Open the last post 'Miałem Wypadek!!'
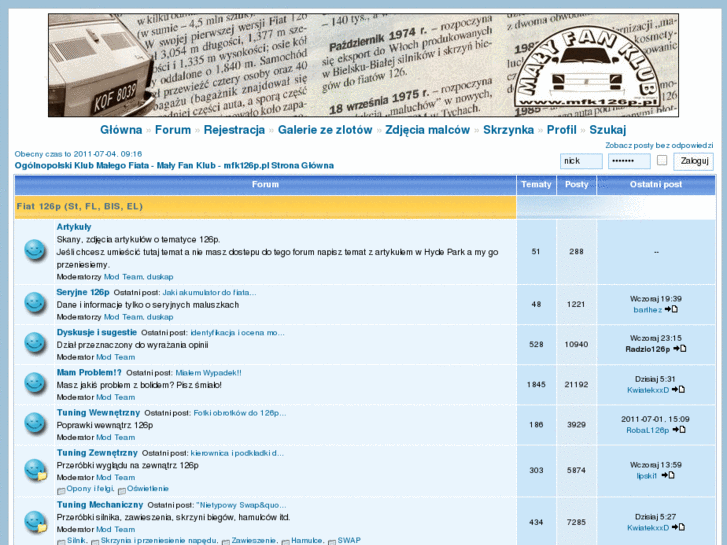The width and height of the screenshot is (727, 545). pyautogui.click(x=208, y=373)
